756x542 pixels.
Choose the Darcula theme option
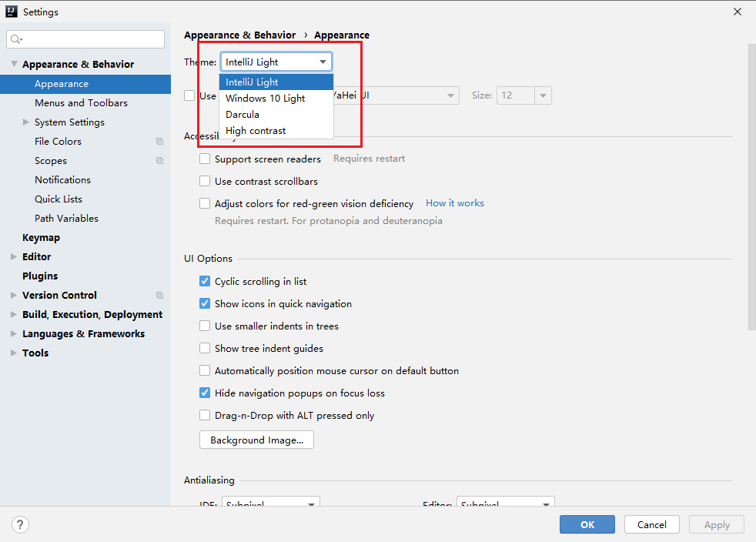coord(276,114)
